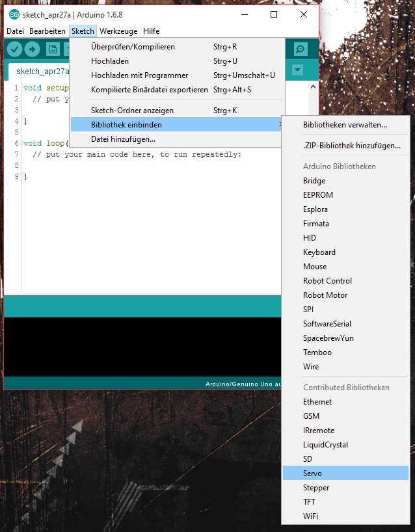The height and width of the screenshot is (532, 415).
Task: Include the TFT library
Action: (345, 502)
